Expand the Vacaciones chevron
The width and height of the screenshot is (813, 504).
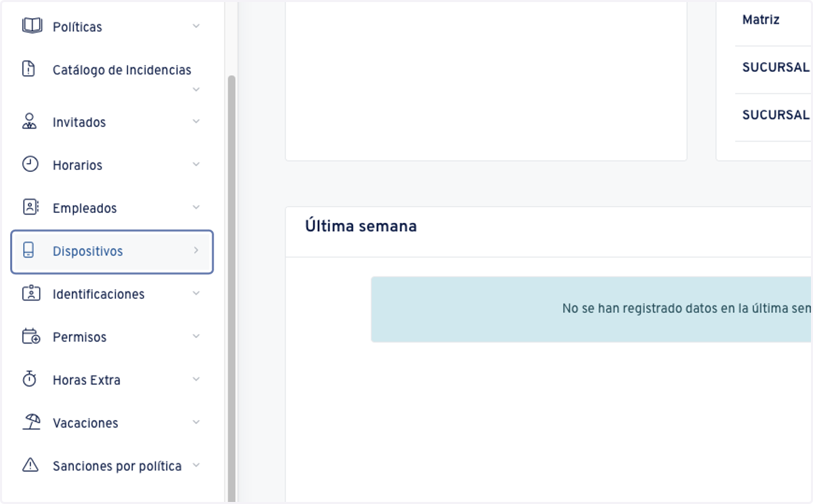pos(196,422)
